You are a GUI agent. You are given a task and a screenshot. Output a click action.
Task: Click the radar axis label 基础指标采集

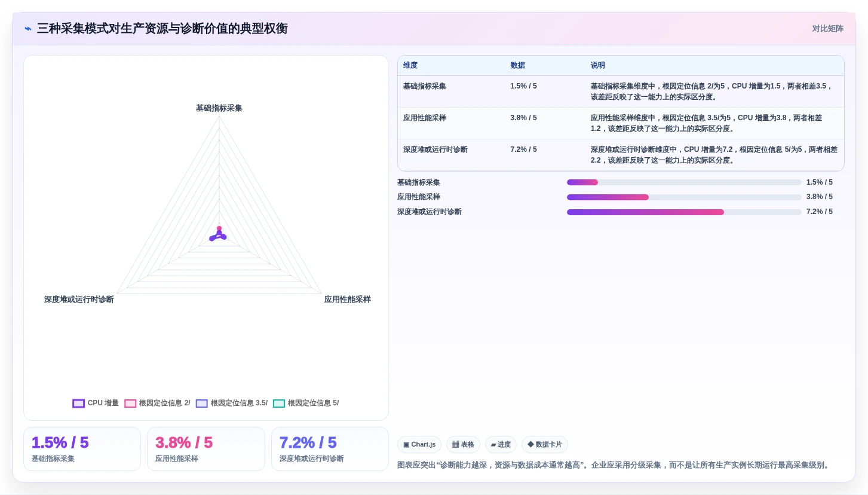coord(219,108)
